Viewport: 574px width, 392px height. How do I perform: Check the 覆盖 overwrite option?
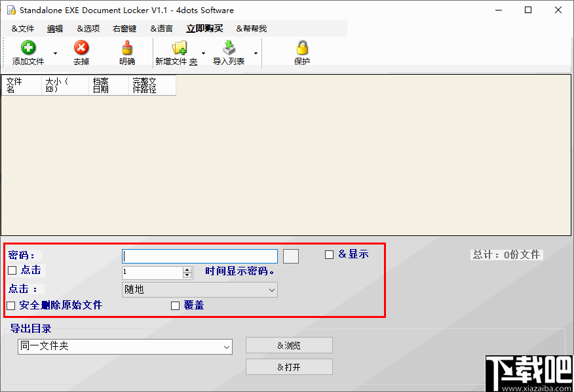[175, 305]
